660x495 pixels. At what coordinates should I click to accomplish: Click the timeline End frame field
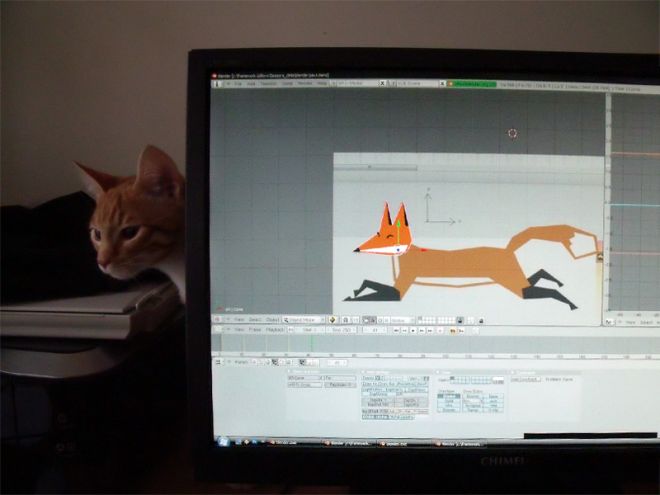click(341, 330)
